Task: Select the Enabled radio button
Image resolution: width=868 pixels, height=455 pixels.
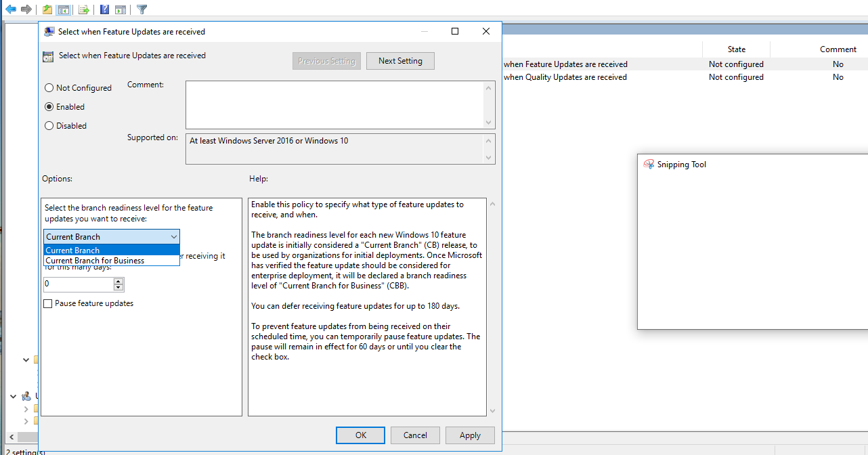Action: click(x=48, y=106)
